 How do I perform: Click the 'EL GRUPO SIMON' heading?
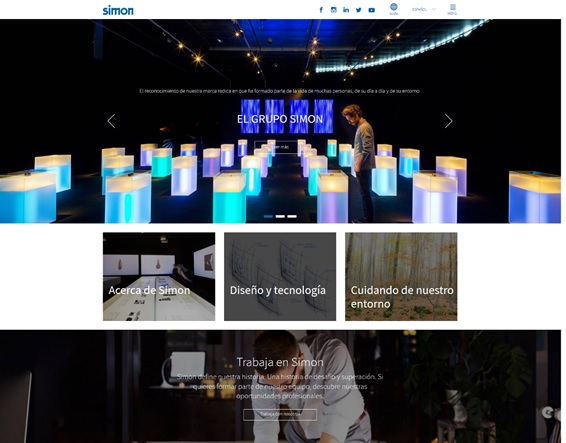(x=280, y=119)
